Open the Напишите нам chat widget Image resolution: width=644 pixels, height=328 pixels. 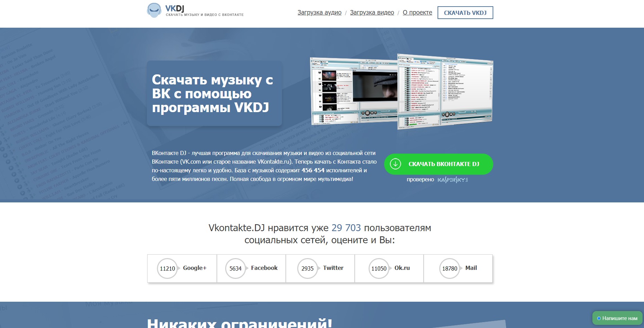click(617, 318)
